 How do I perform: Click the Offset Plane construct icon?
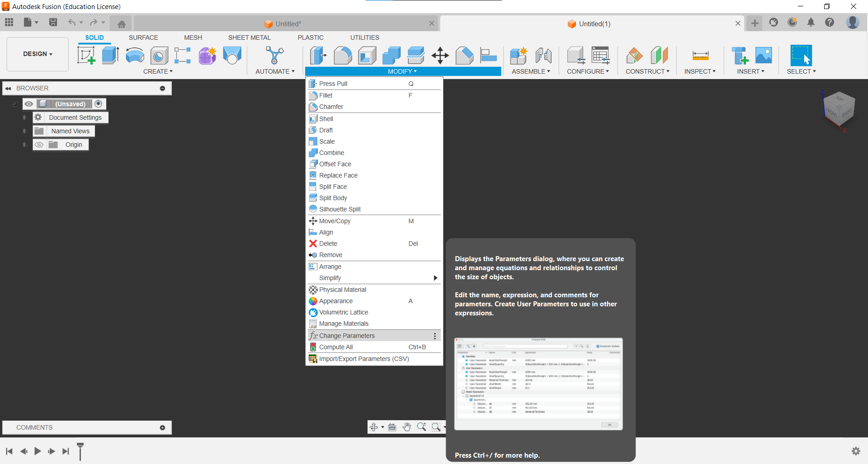click(635, 56)
